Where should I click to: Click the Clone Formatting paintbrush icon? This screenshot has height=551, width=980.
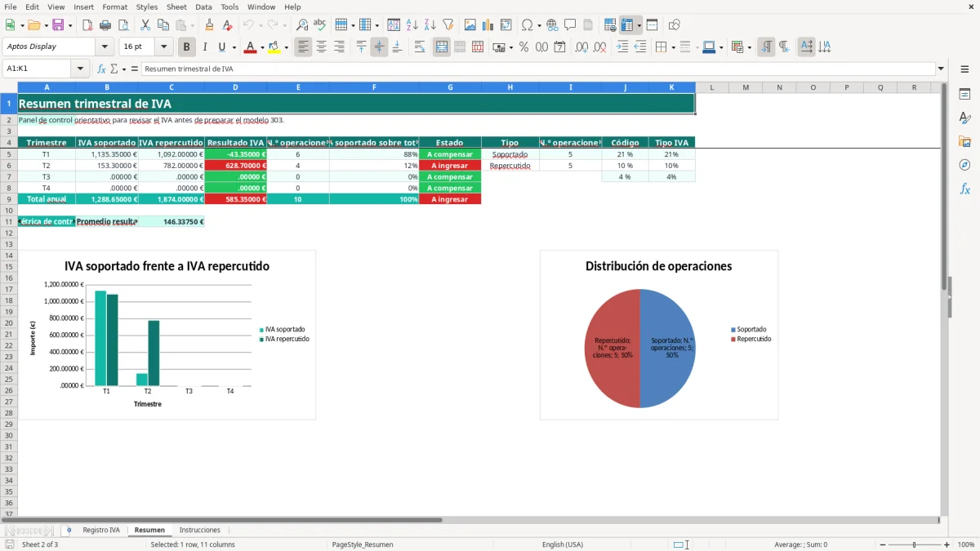209,25
